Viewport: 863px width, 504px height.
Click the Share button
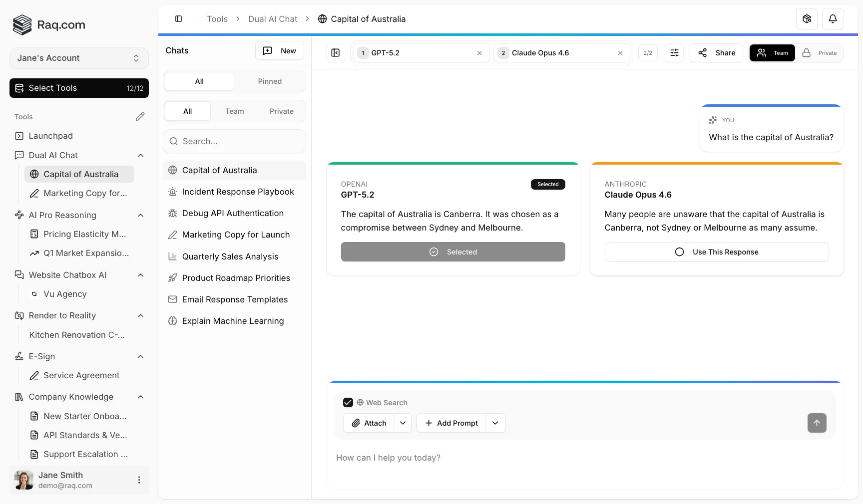(x=716, y=53)
